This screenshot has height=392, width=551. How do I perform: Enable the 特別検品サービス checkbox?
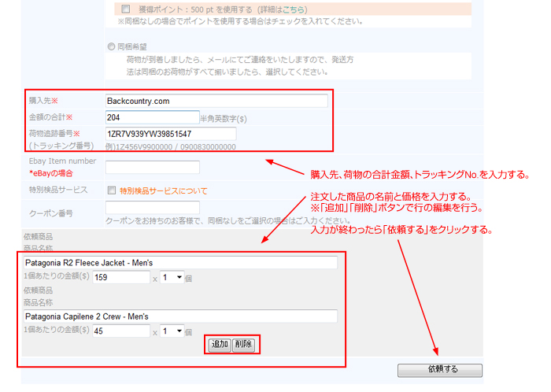tap(111, 190)
